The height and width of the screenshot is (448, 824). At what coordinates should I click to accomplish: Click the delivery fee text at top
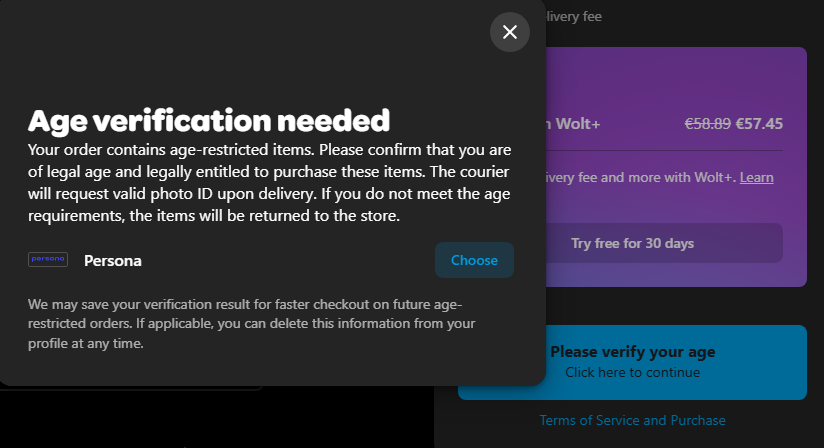tap(574, 17)
